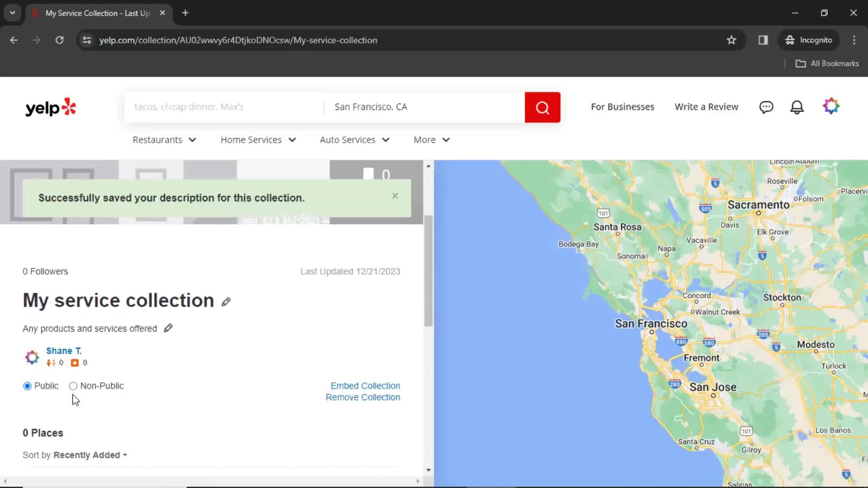The height and width of the screenshot is (488, 868).
Task: Expand the Auto Services menu
Action: pos(354,140)
